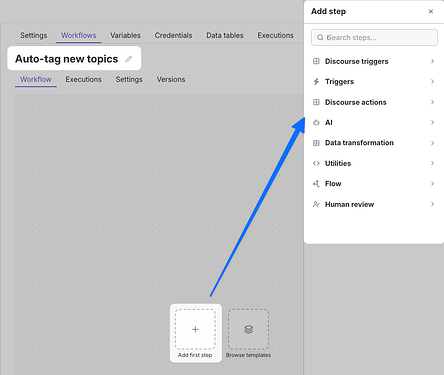Click the Flow branching icon
Screen dimensions: 444x375
[x=316, y=184]
